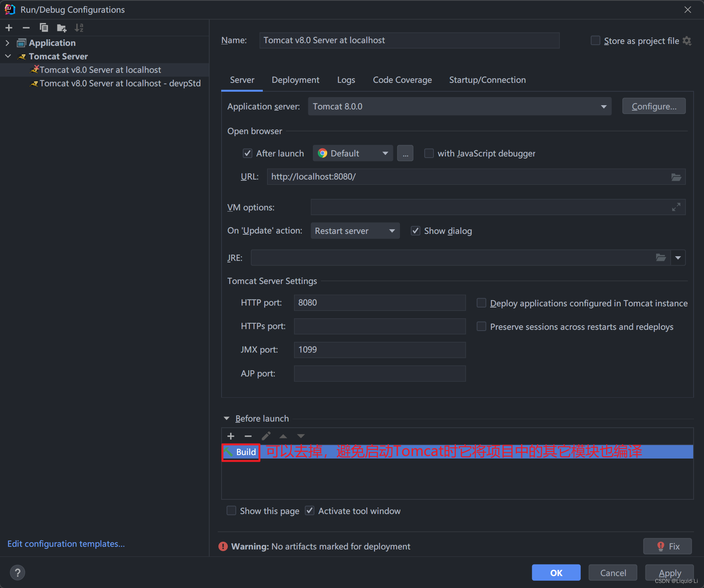The width and height of the screenshot is (704, 588).
Task: Enable Preserve sessions across restarts and redeploys
Action: 481,327
